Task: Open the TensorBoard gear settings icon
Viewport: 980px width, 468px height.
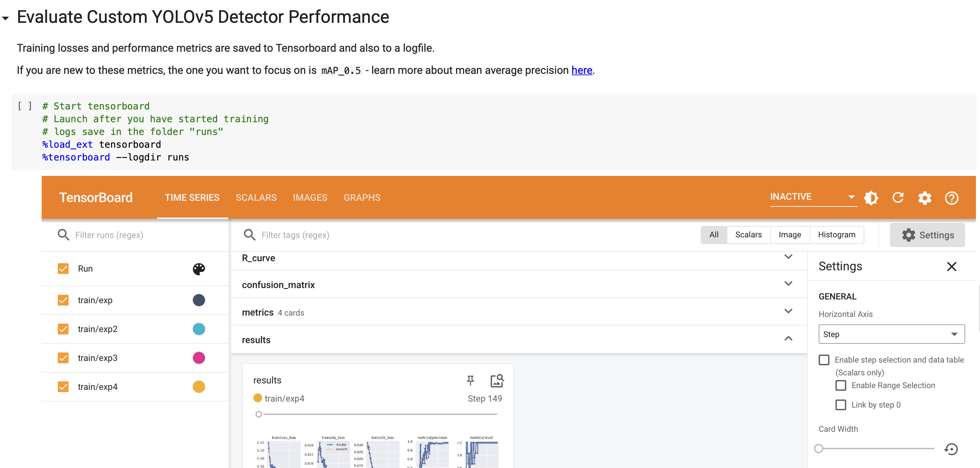Action: point(925,198)
